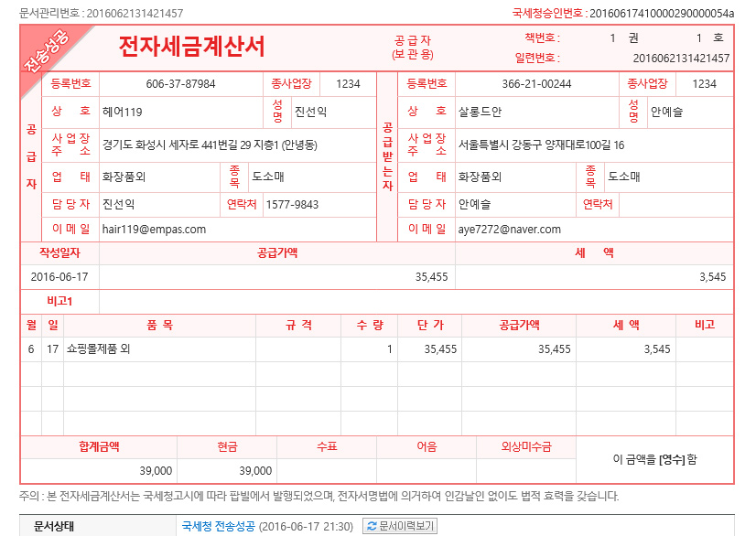Screen dimensions: 756x536
Task: Click the 어음 header
Action: click(427, 447)
